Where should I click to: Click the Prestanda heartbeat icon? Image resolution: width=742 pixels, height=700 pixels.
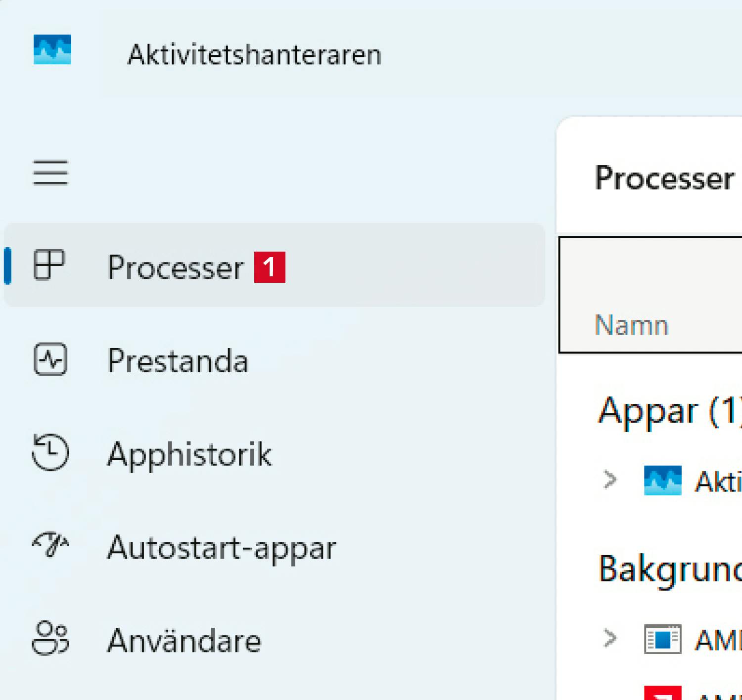[50, 359]
